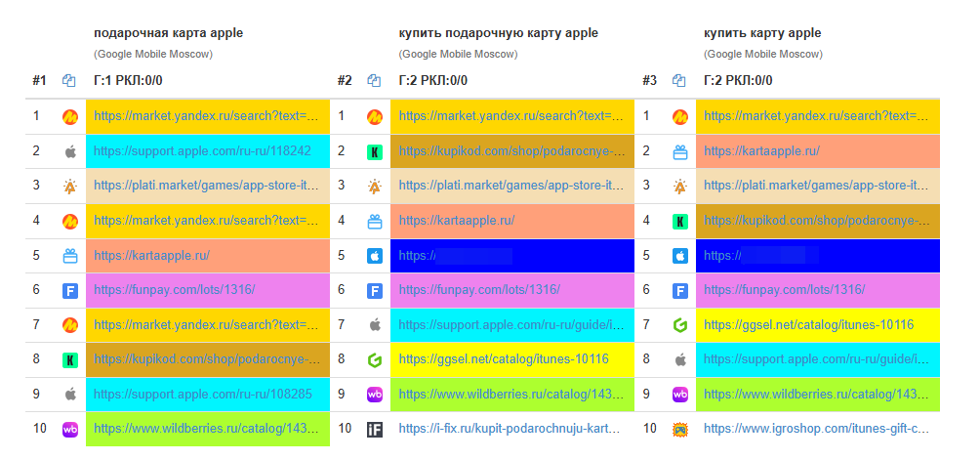Screen dimensions: 980x460
Task: Click the '#2' column number header
Action: (x=345, y=81)
